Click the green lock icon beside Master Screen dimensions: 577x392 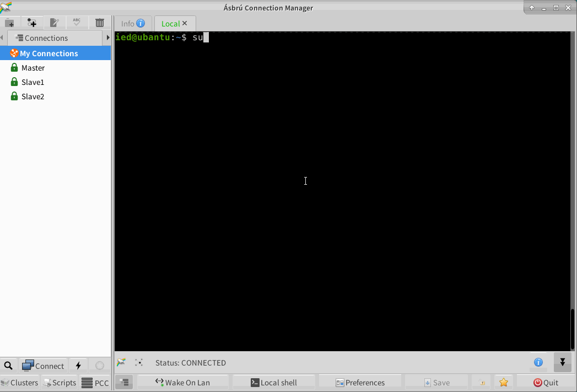pos(14,67)
